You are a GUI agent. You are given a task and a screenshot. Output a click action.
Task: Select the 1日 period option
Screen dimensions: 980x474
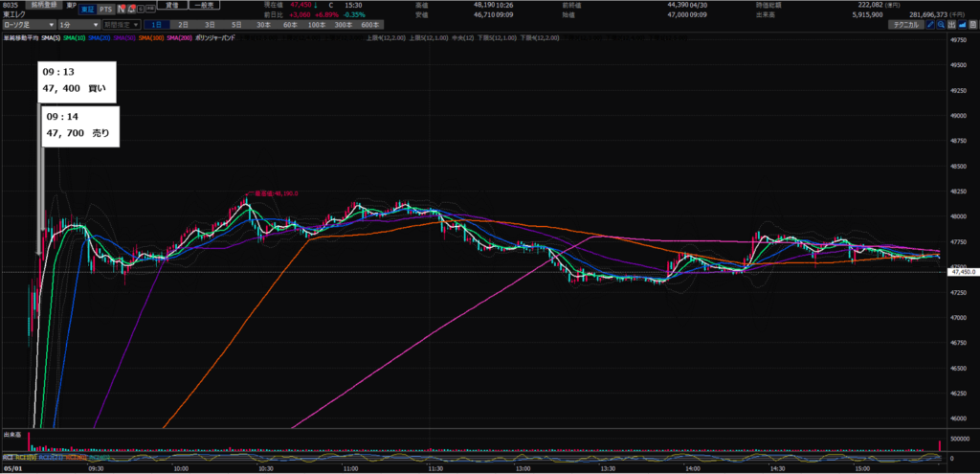point(157,24)
